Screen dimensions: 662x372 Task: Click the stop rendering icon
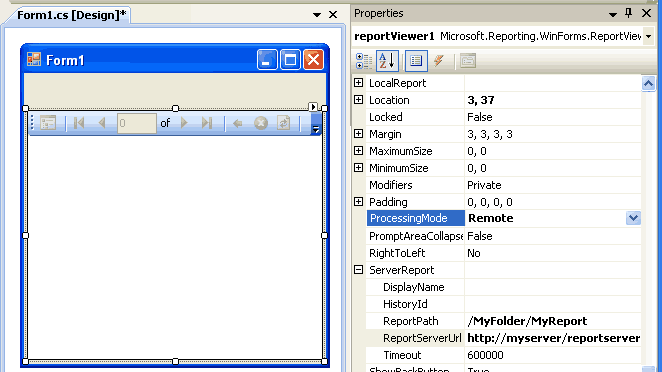(261, 123)
